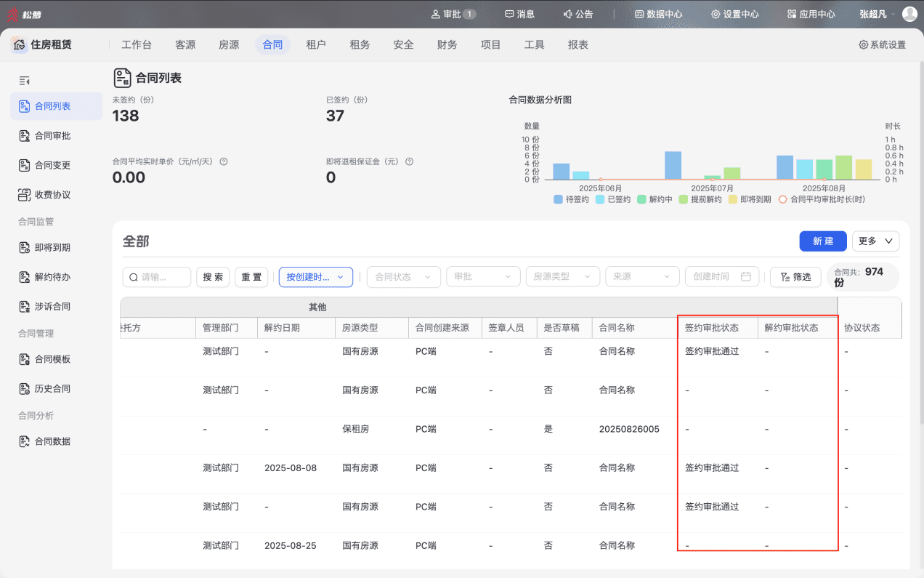Click the 重置 button

coord(251,277)
